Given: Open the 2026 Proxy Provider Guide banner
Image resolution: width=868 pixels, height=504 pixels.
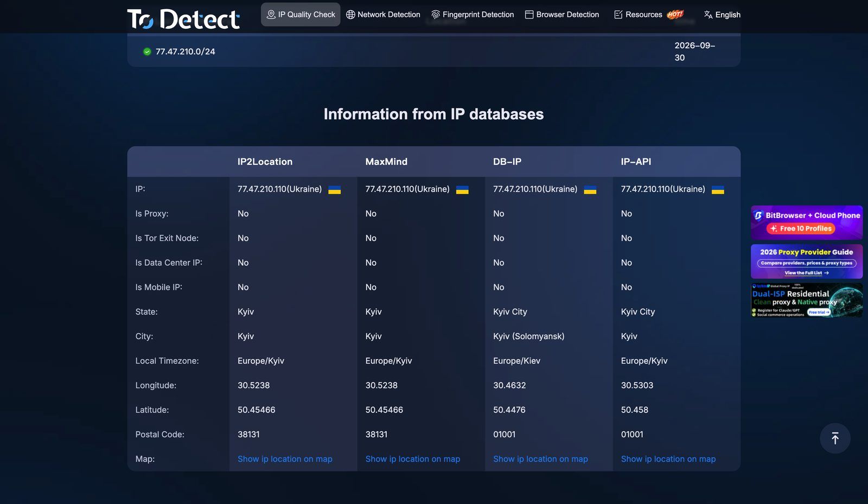Looking at the screenshot, I should (807, 261).
